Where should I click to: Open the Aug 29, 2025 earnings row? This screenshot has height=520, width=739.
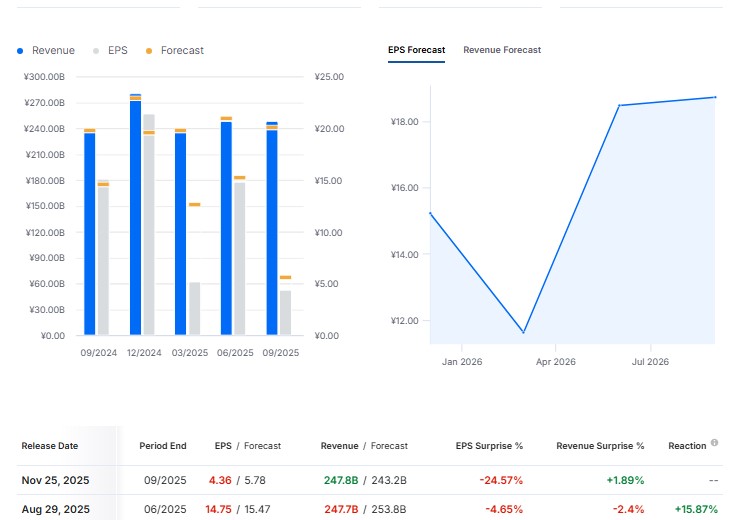pos(56,509)
